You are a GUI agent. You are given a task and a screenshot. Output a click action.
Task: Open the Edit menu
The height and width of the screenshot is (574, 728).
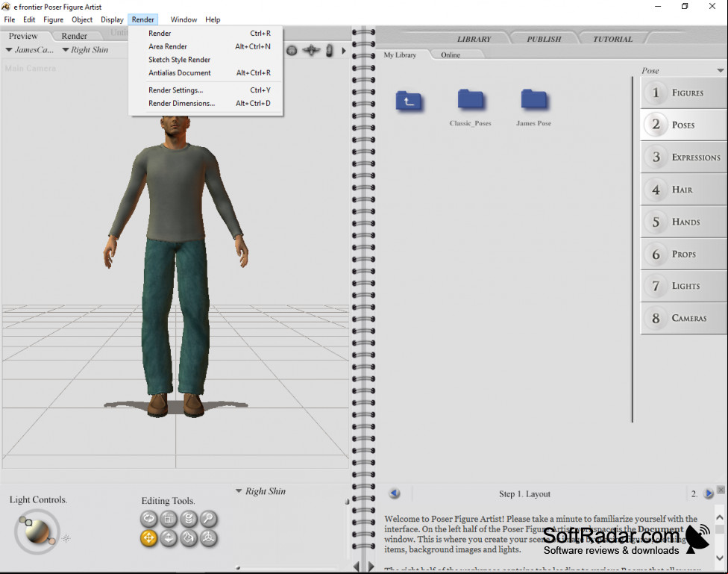pos(29,19)
